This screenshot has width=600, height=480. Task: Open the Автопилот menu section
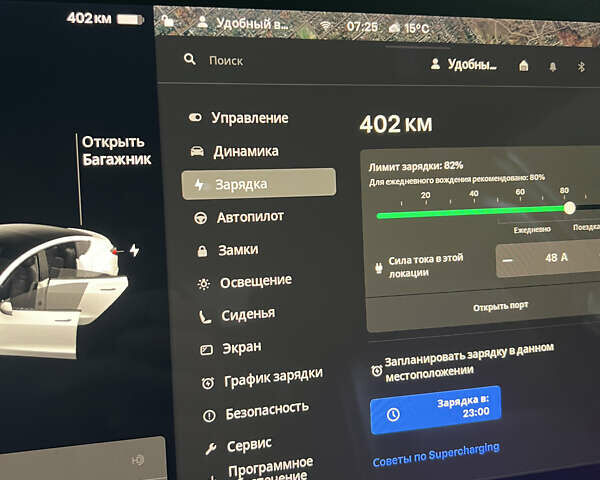(239, 217)
